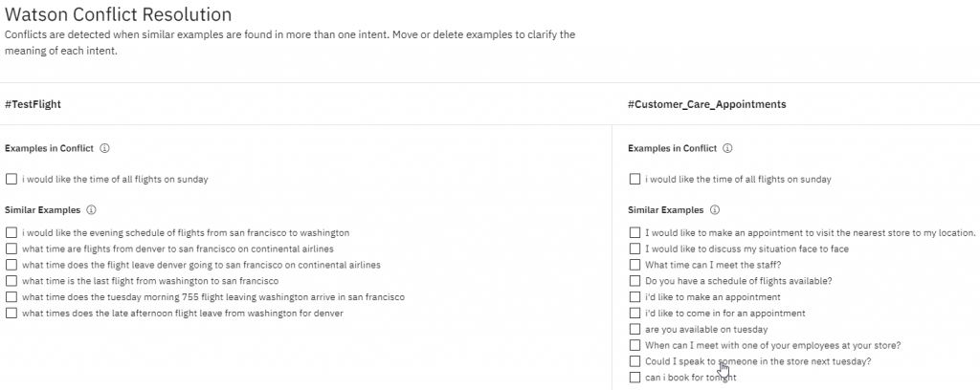Select 'can i book for tonight' checkbox
980x390 pixels.
(635, 378)
